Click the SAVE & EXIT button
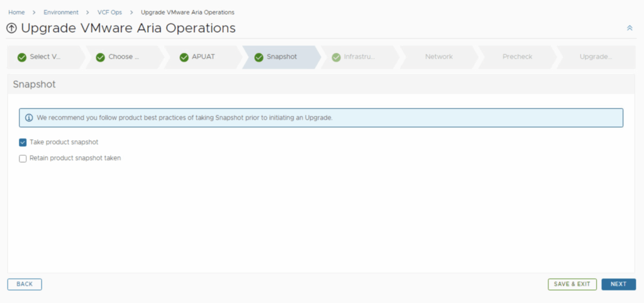The image size is (644, 303). click(x=572, y=284)
